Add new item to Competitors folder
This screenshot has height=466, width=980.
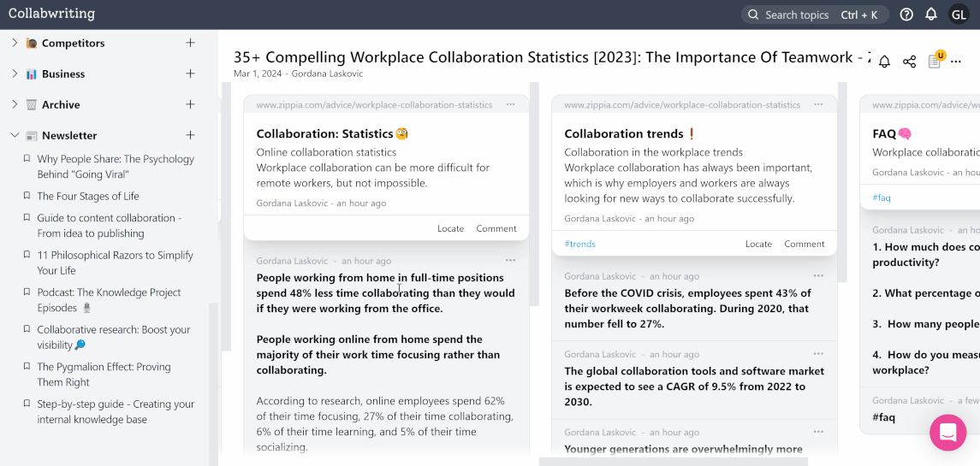(190, 43)
